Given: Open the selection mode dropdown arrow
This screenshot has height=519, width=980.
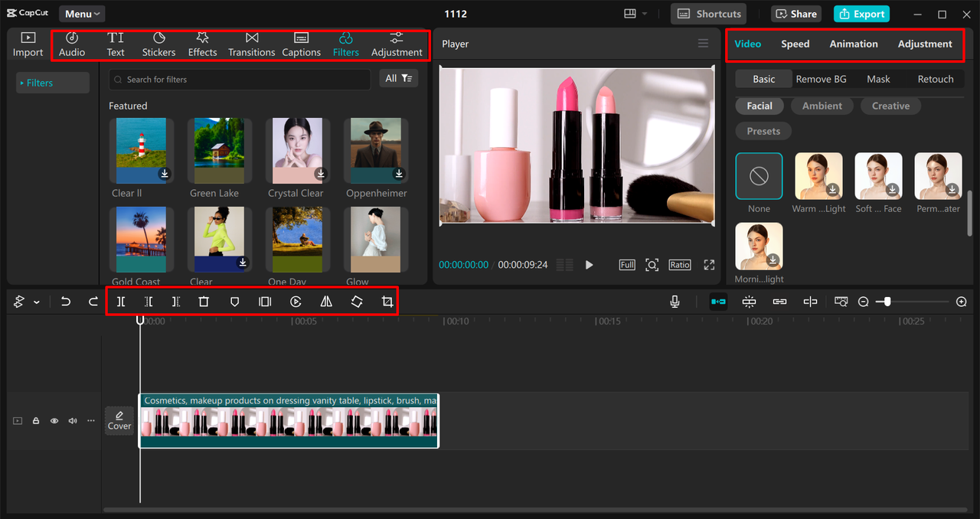Looking at the screenshot, I should tap(36, 302).
